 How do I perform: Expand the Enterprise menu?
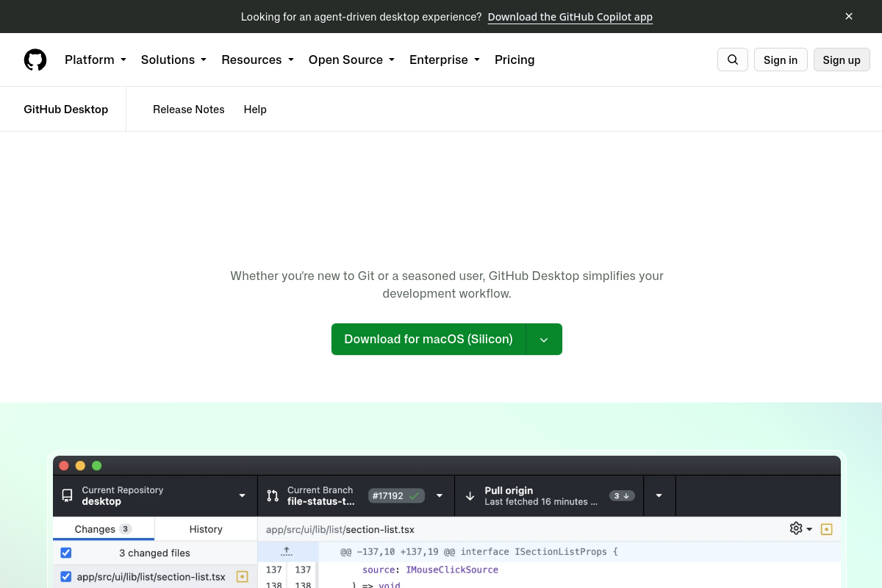(445, 60)
